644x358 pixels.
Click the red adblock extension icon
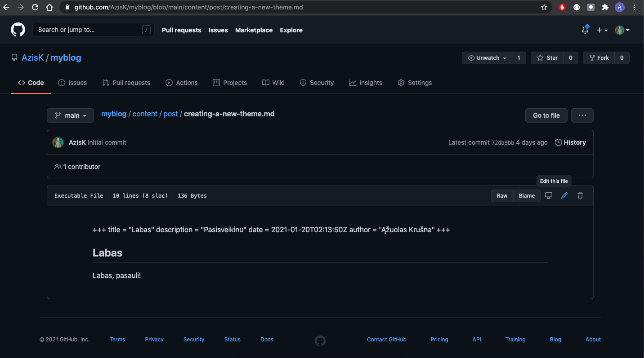(562, 7)
